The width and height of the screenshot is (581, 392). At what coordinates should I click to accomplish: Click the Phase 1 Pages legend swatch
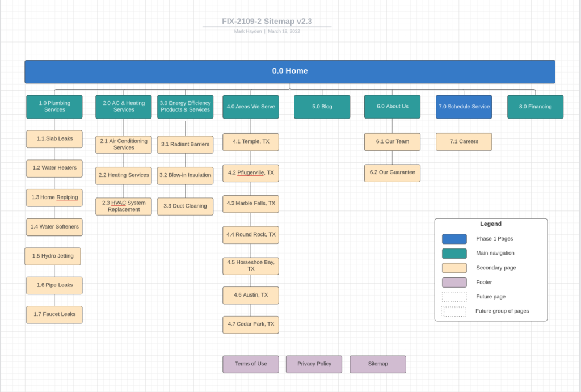click(454, 238)
